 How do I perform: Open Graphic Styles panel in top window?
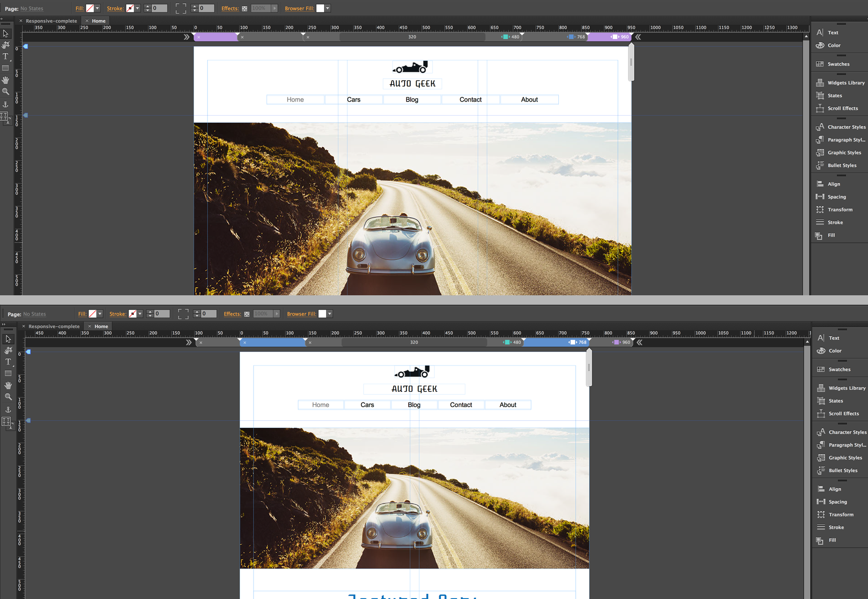(x=839, y=153)
